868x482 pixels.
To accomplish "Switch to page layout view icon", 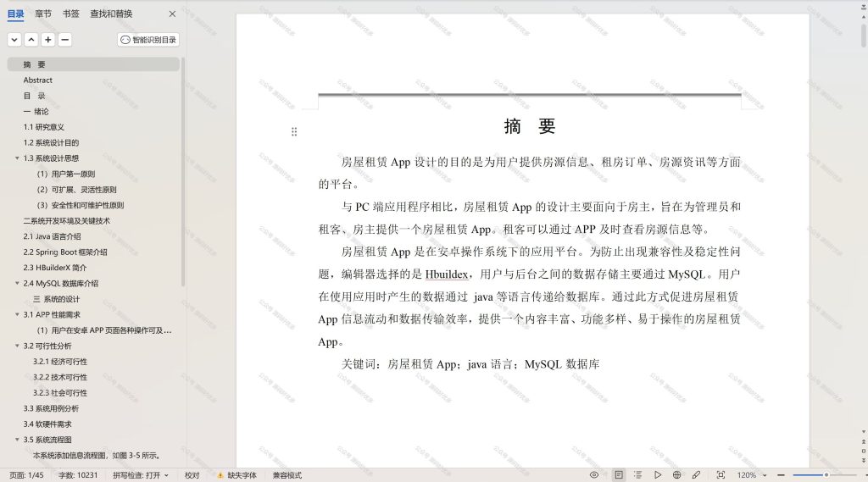I will pos(618,475).
